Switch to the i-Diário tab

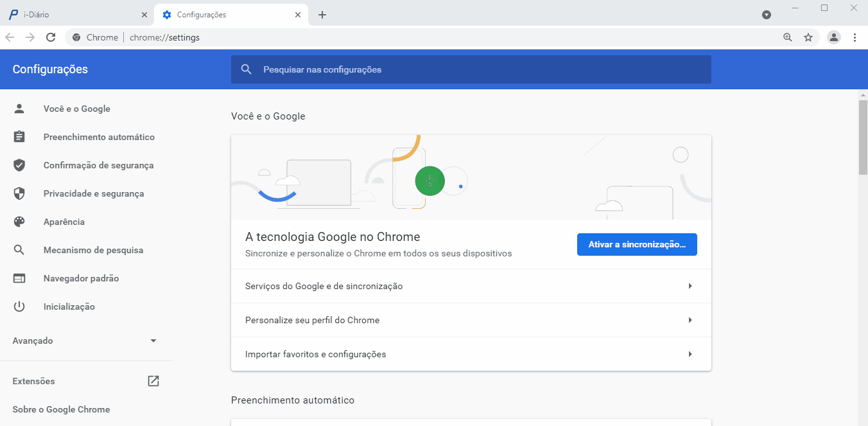pyautogui.click(x=77, y=15)
